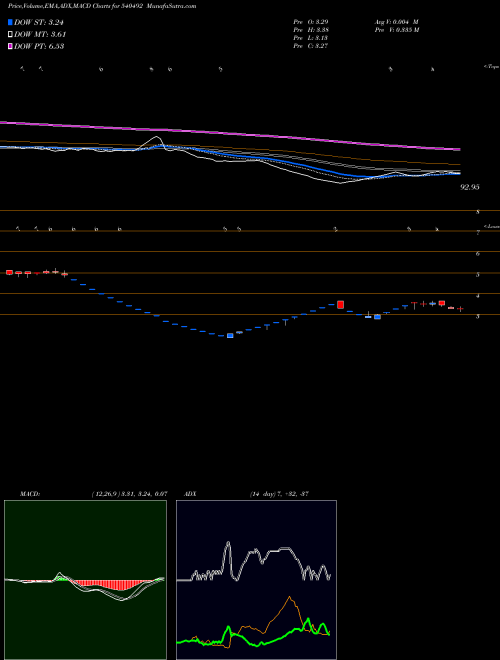Click the chart title mentioning MunafaSutra.com
Screen dimensions: 500x660
click(102, 6)
